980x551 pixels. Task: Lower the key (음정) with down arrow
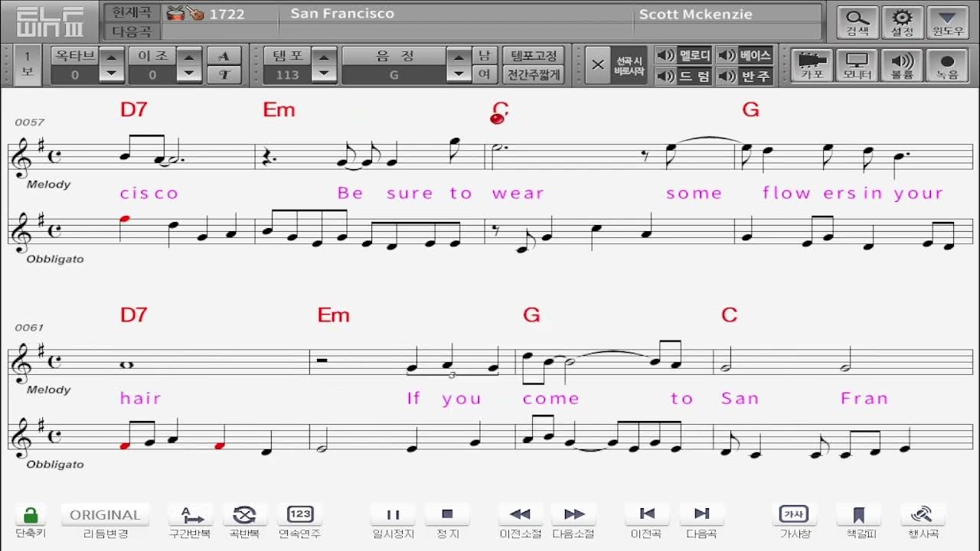459,74
